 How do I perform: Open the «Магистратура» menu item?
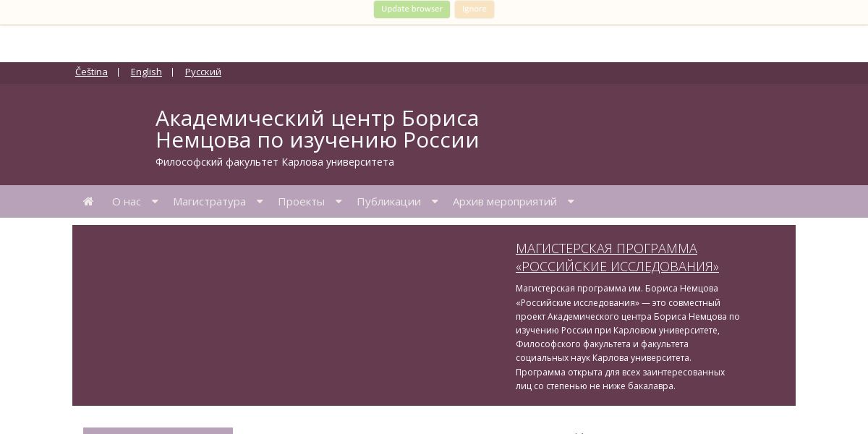(209, 202)
